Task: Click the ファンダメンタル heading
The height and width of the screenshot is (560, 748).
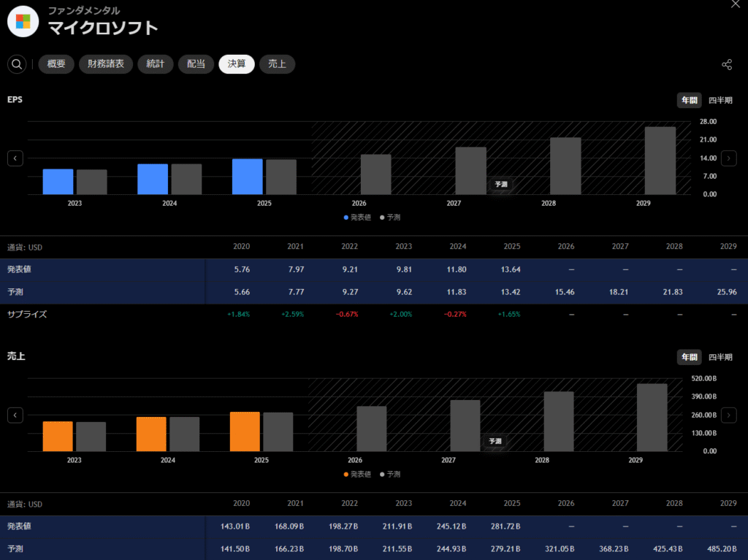Action: (x=84, y=10)
